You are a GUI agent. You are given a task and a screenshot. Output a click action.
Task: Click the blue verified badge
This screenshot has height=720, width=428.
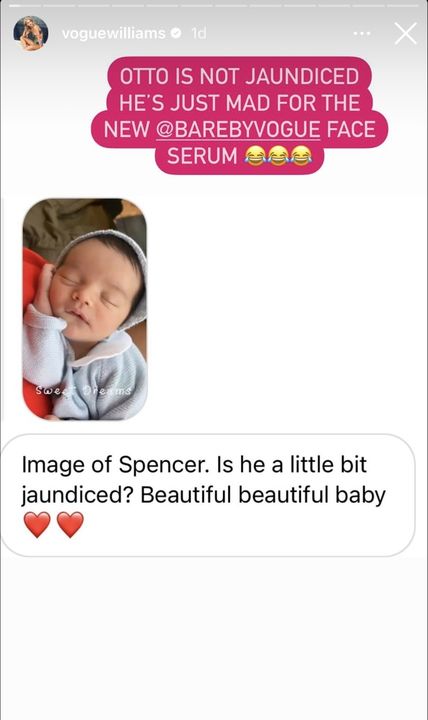pos(176,33)
